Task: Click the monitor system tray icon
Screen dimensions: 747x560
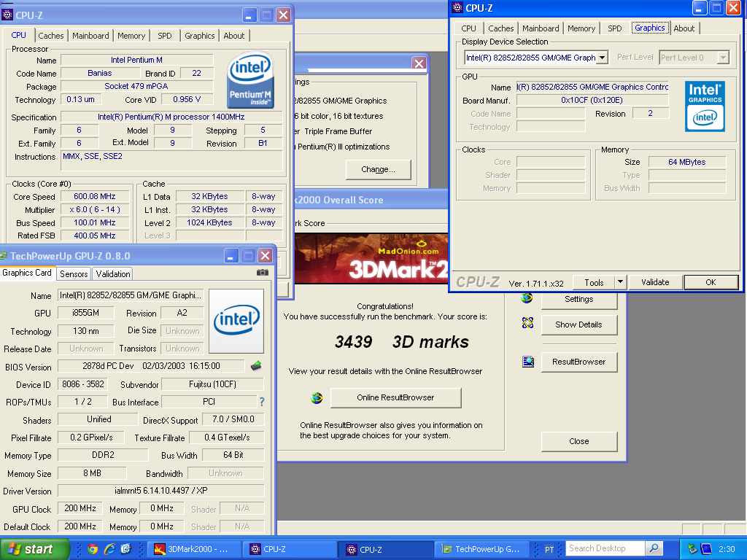Action: point(706,549)
